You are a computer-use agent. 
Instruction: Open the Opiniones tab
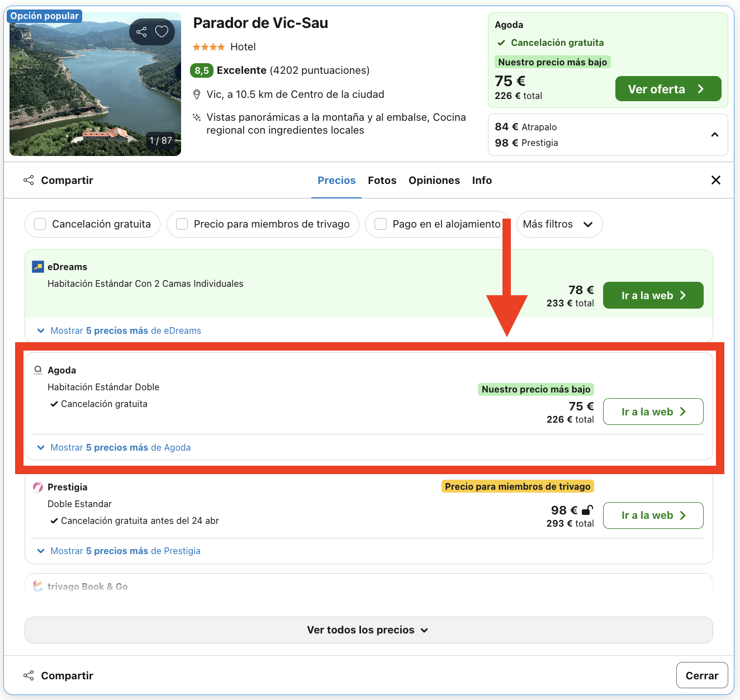pyautogui.click(x=434, y=180)
